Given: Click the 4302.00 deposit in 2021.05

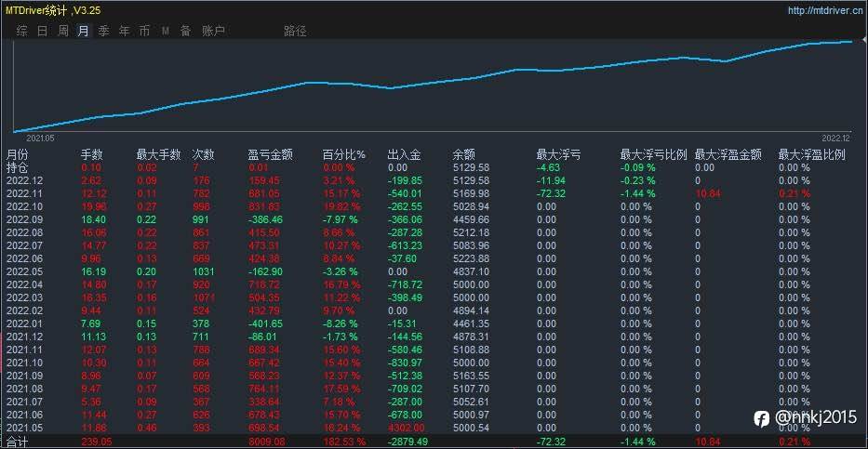Looking at the screenshot, I should (407, 428).
